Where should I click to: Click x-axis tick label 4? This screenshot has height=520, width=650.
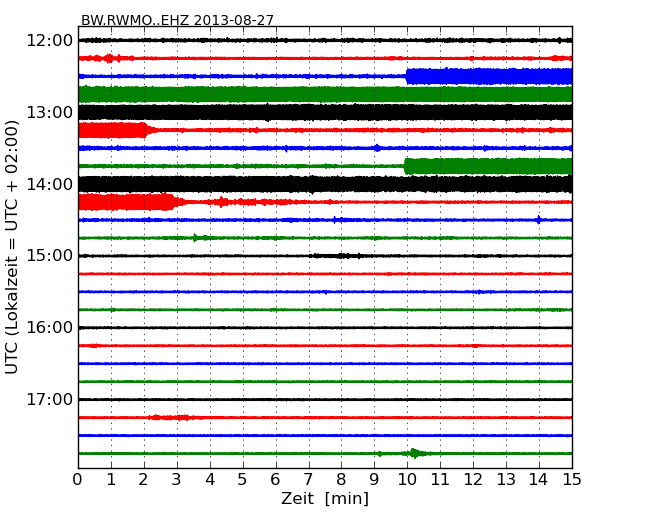(210, 480)
